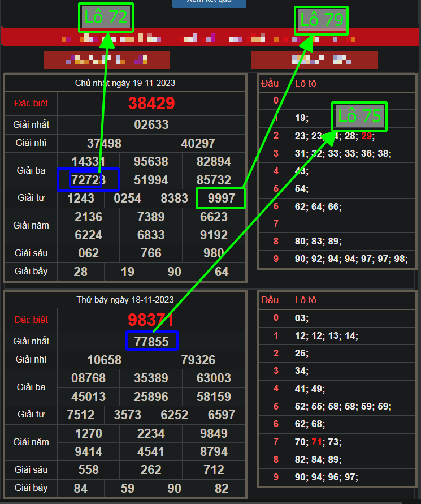Click the blue button at the top
This screenshot has height=504, width=421.
209,3
